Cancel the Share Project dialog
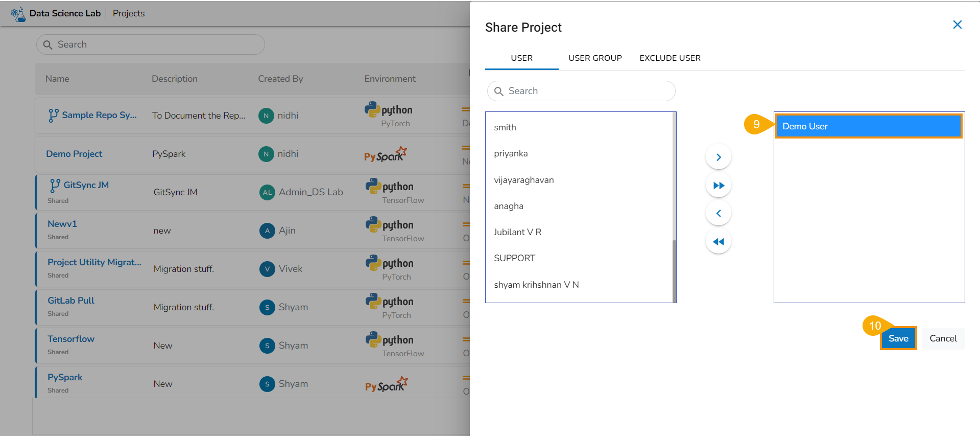 click(x=943, y=338)
